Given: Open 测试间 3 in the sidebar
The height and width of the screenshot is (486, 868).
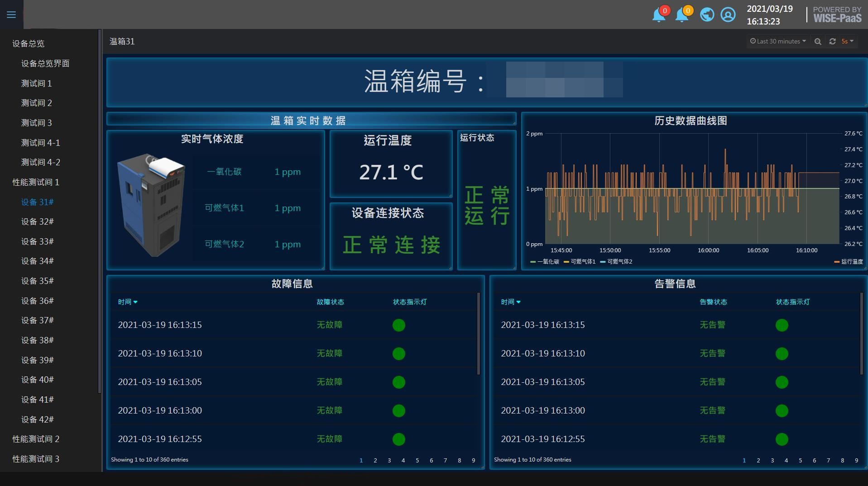Looking at the screenshot, I should coord(36,123).
